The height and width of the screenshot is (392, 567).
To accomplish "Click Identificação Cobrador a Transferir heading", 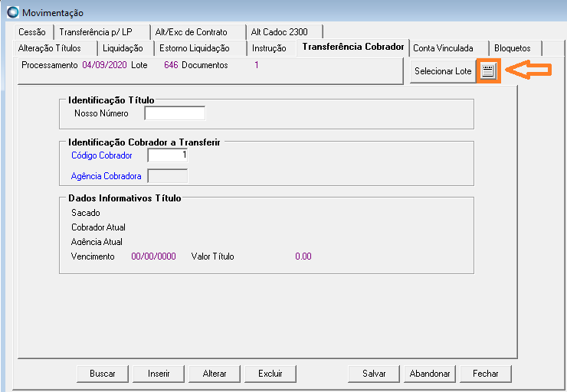I will pos(144,142).
